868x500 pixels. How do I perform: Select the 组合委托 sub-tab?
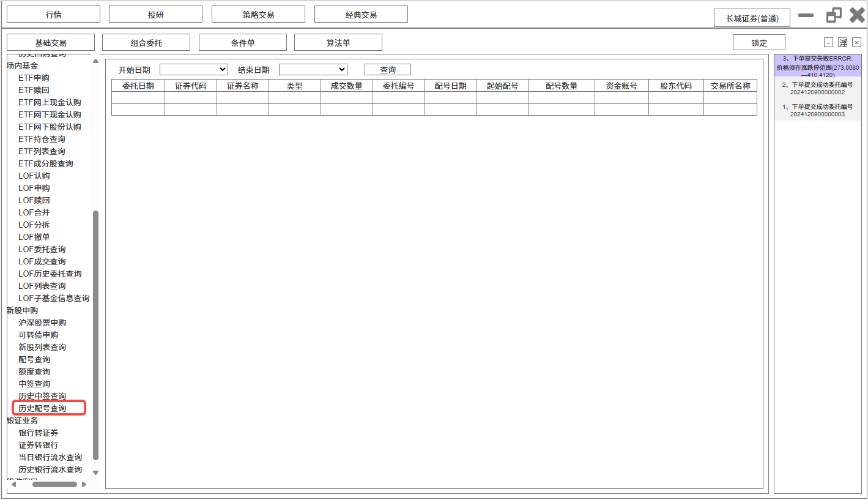tap(146, 43)
